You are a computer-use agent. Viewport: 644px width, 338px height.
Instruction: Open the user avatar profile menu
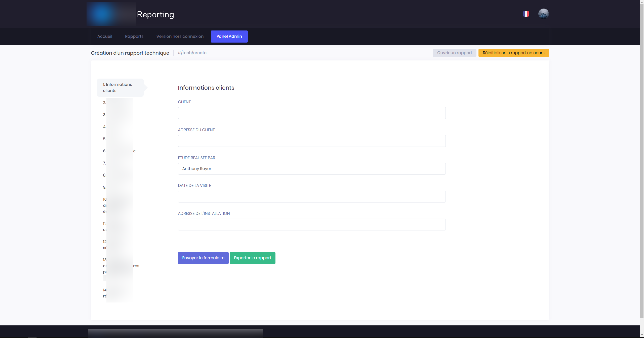tap(543, 14)
